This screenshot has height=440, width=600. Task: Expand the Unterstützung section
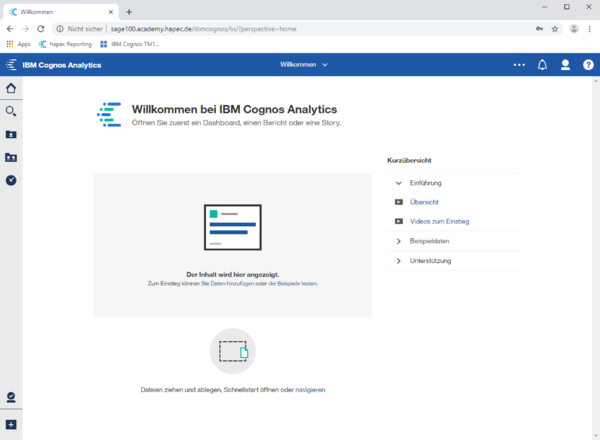pyautogui.click(x=453, y=261)
